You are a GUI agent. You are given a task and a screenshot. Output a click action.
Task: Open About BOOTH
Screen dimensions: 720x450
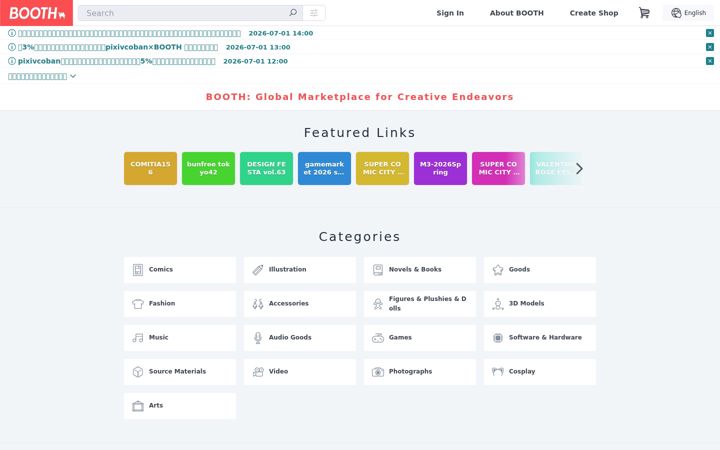click(517, 13)
